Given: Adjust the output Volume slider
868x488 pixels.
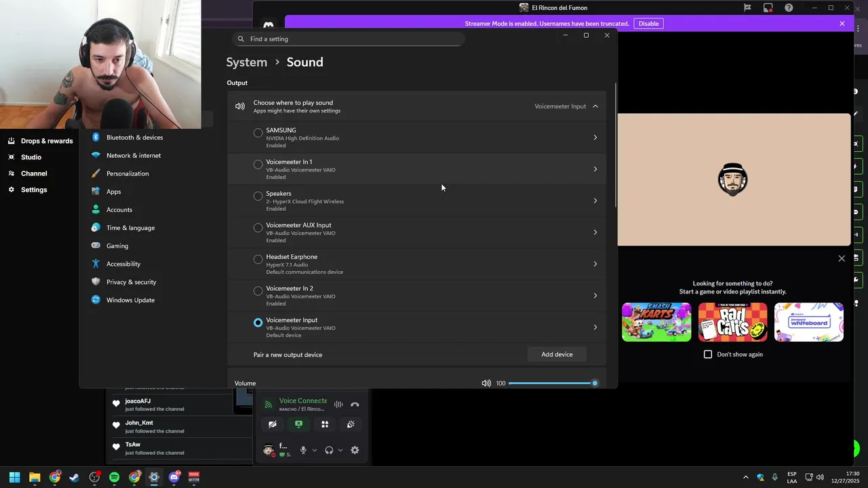Looking at the screenshot, I should pos(553,384).
